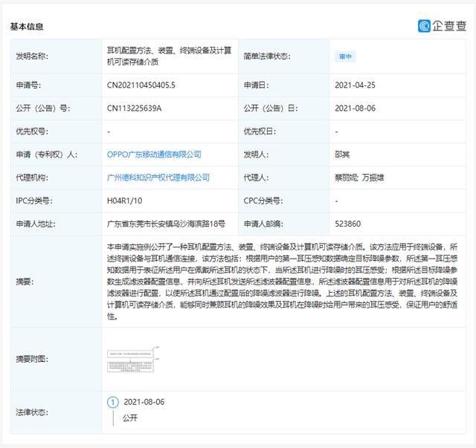476x448 pixels.
Task: Open the 广州德科知识产权代理有限公司 agency link
Action: [158, 178]
